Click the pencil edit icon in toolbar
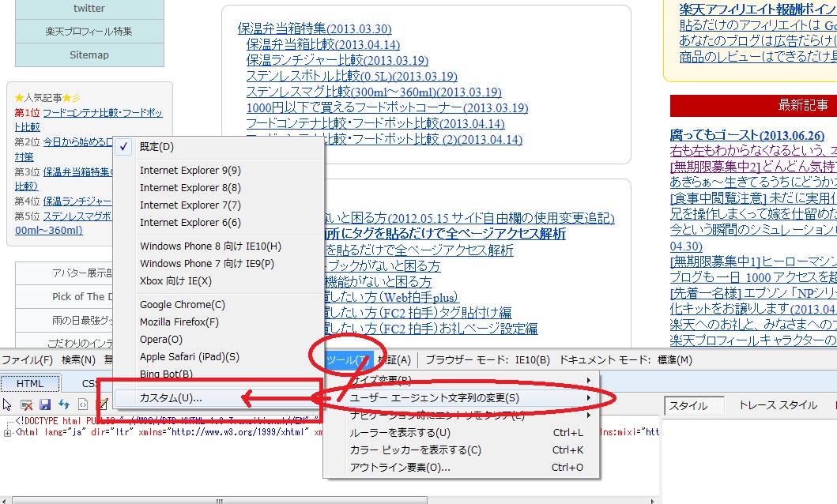 [101, 404]
